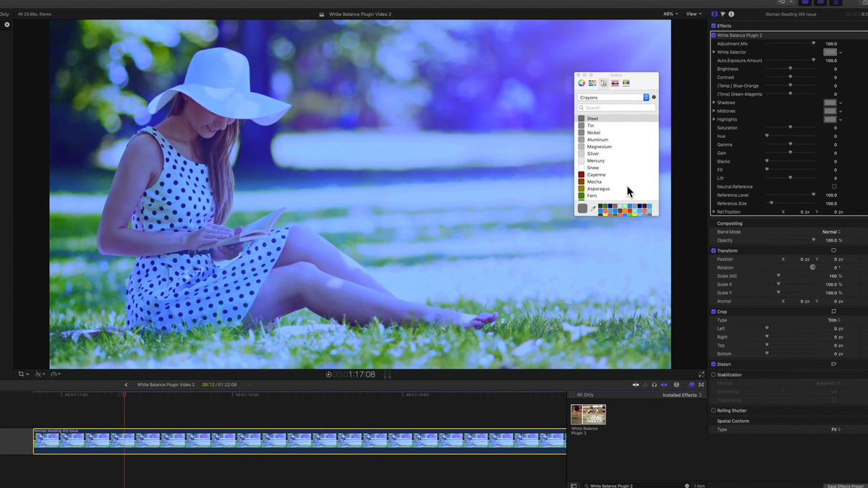The height and width of the screenshot is (488, 868).
Task: Pick the eyedropper tool in Colors window
Action: pos(593,208)
